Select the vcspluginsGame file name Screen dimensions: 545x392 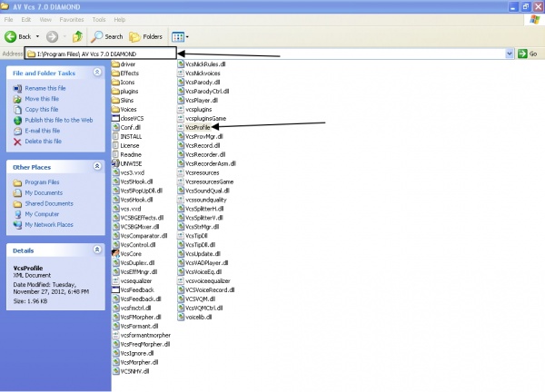click(205, 118)
